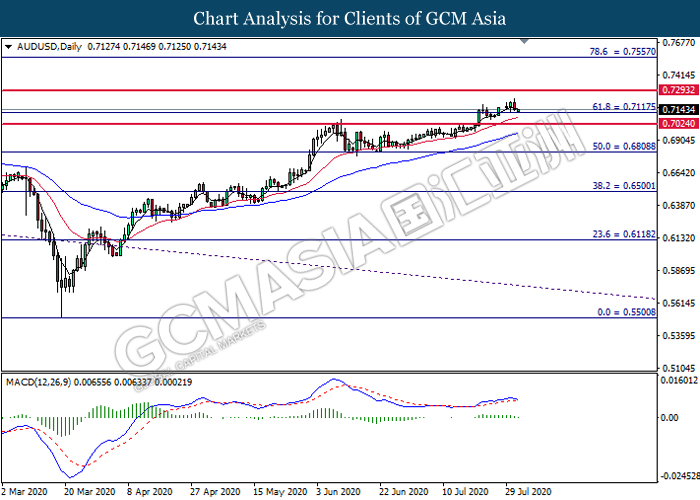700x500 pixels.
Task: Click the 0.51045 price axis value
Action: pyautogui.click(x=679, y=368)
